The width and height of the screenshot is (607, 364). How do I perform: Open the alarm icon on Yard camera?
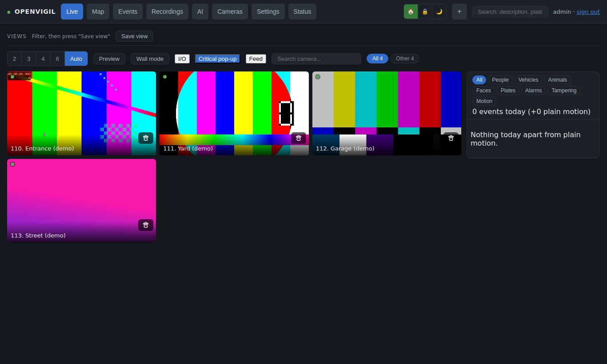tap(299, 138)
